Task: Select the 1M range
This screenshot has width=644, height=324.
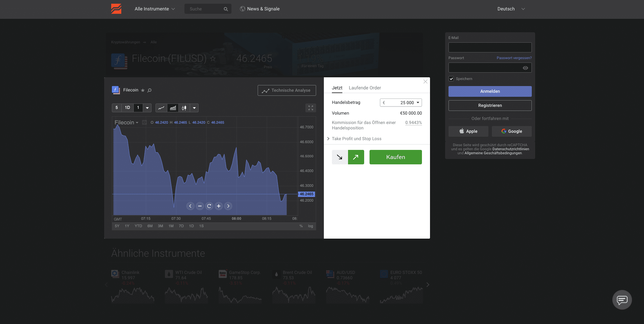Action: [x=171, y=226]
